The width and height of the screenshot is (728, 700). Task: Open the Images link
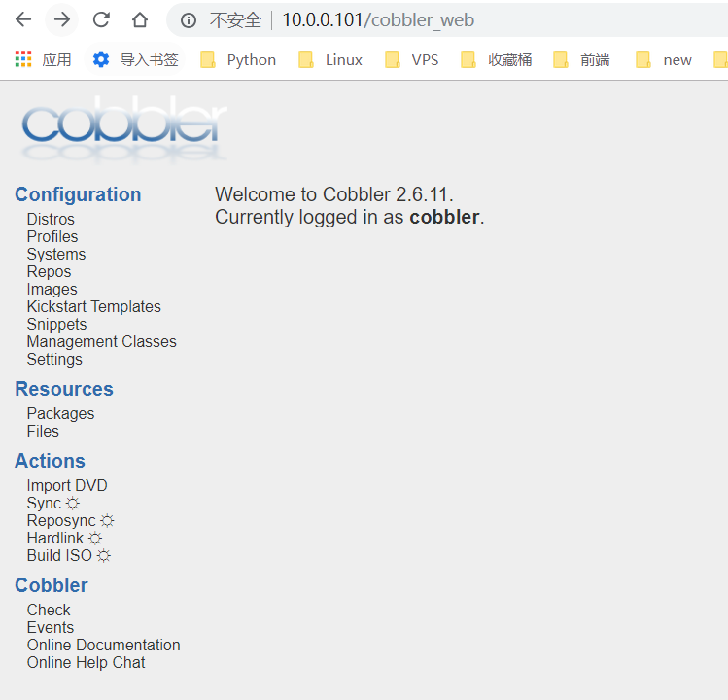(x=52, y=289)
